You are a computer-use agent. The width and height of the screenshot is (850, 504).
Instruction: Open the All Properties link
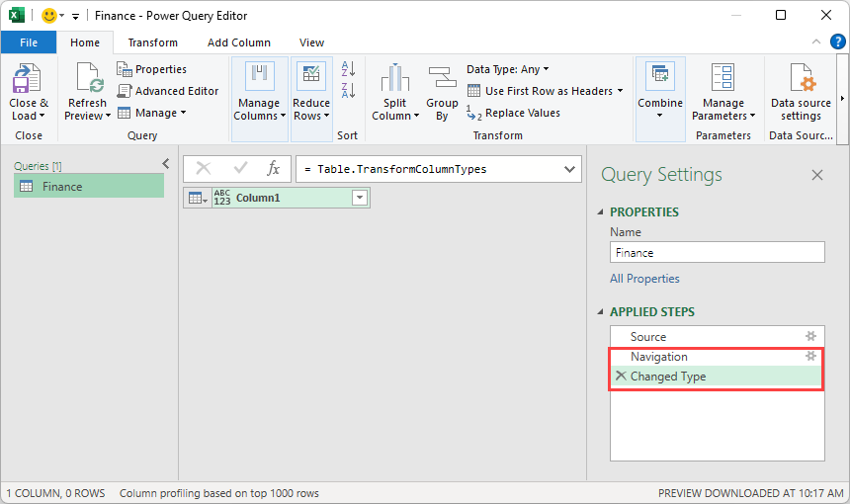tap(644, 279)
